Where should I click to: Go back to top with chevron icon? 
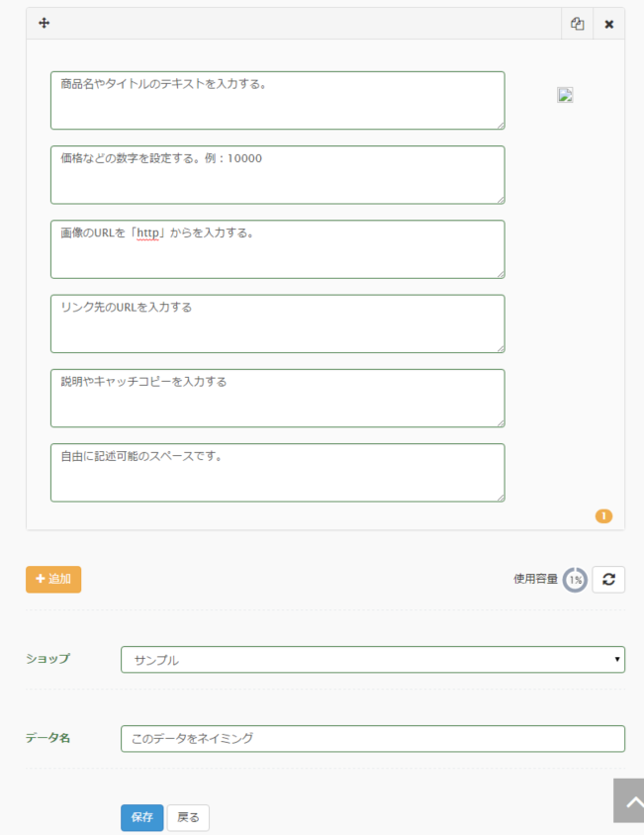pyautogui.click(x=629, y=801)
